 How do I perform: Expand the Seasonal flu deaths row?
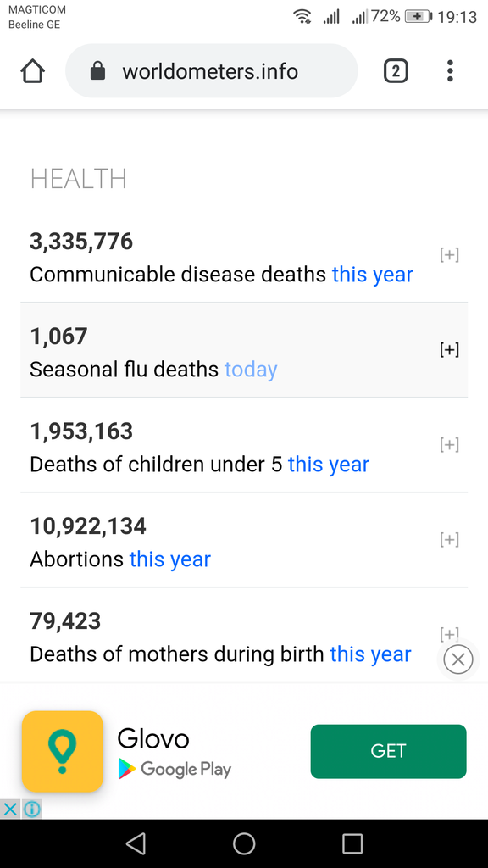449,350
